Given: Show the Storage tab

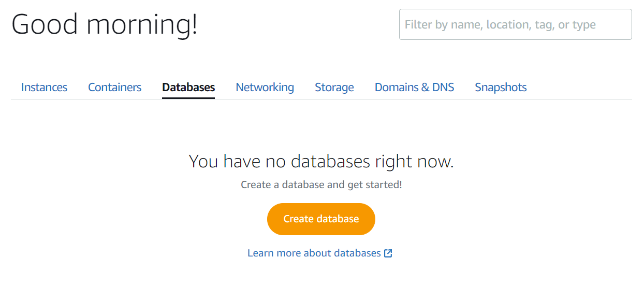Looking at the screenshot, I should (x=334, y=87).
